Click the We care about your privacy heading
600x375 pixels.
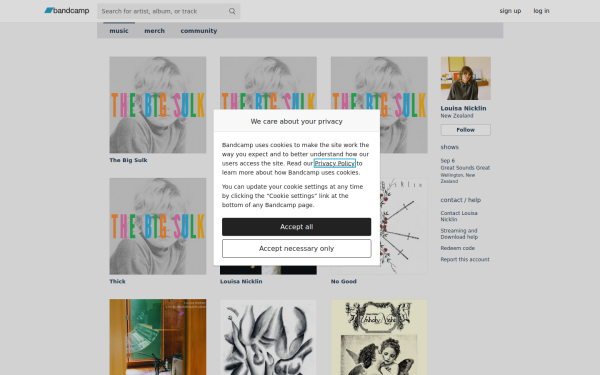(x=296, y=121)
